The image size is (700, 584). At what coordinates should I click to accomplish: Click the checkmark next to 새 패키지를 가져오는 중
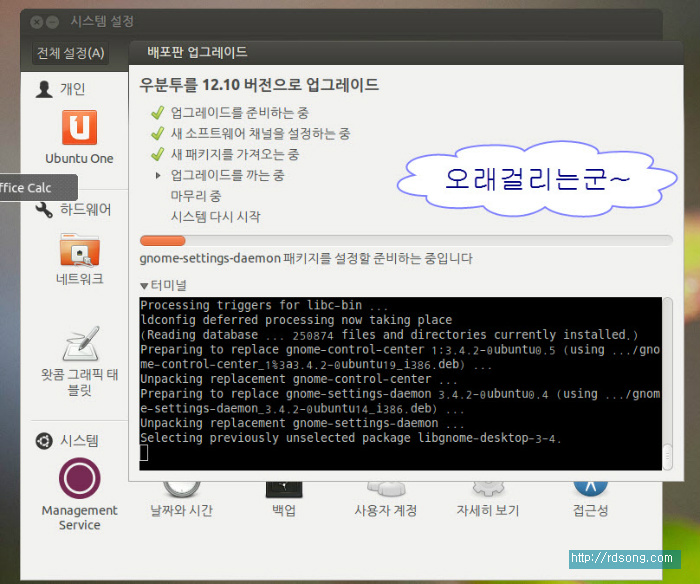157,154
